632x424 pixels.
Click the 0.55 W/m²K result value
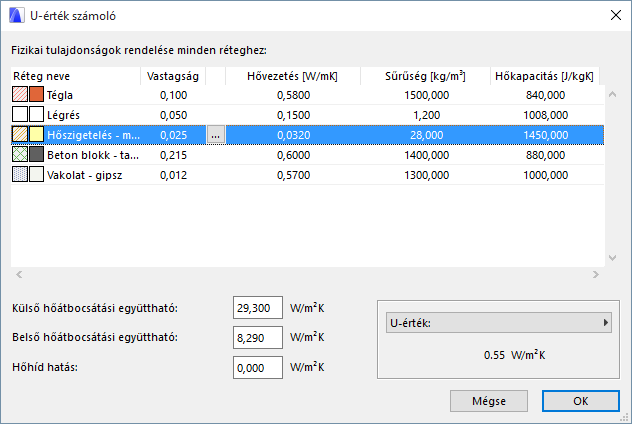pos(514,355)
